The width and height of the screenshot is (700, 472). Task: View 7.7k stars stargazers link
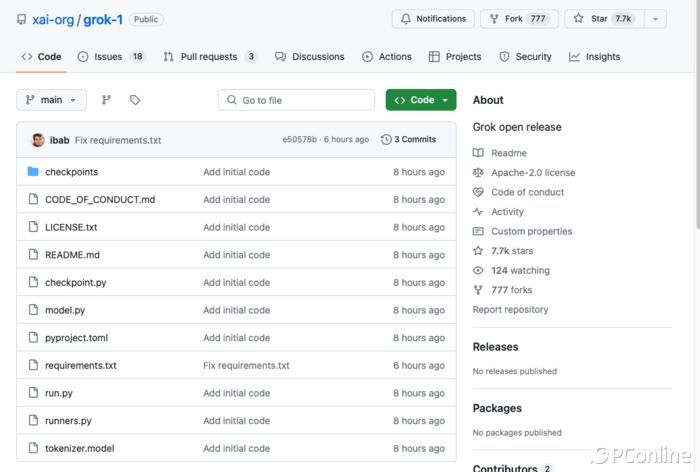[x=503, y=251]
